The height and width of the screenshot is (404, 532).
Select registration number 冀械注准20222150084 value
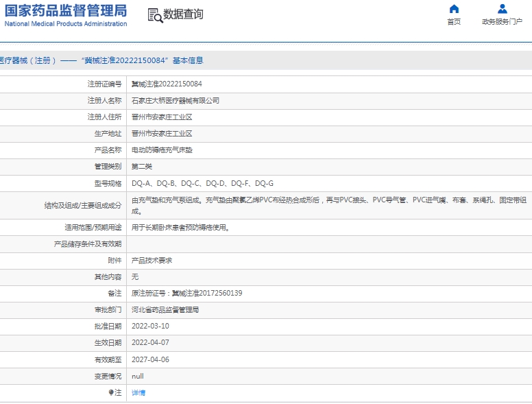pos(167,84)
